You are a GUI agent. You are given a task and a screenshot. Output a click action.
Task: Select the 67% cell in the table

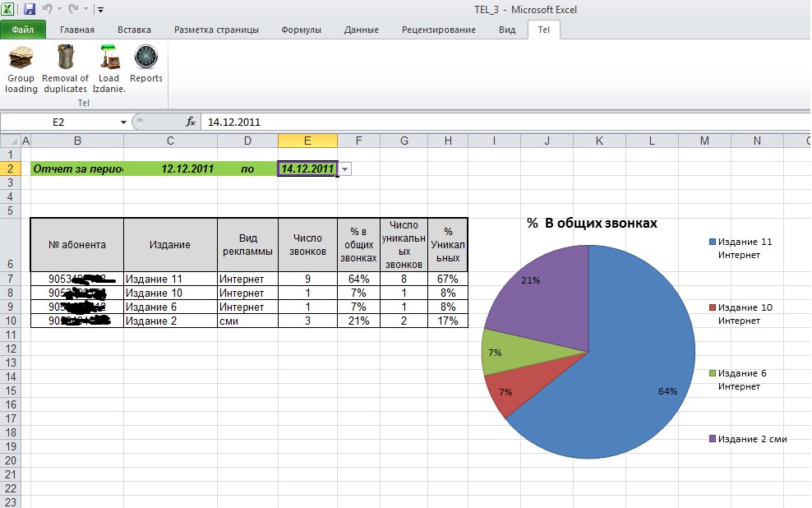click(x=448, y=279)
